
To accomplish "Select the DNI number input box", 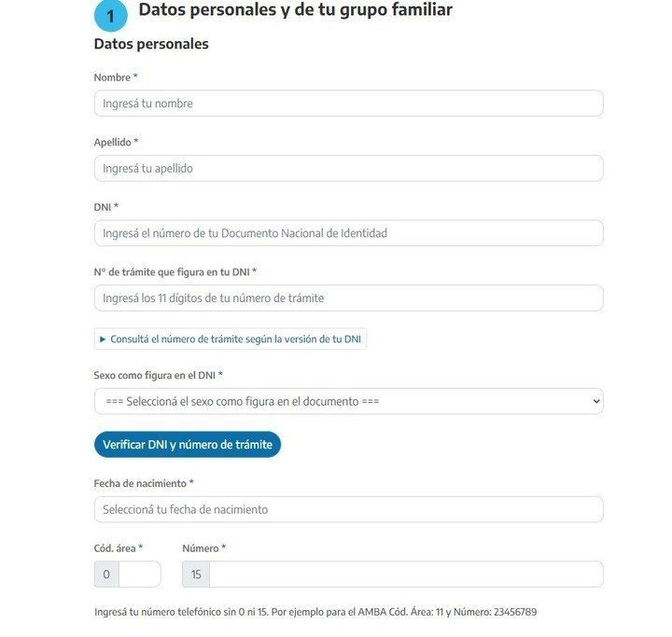I will (x=348, y=233).
